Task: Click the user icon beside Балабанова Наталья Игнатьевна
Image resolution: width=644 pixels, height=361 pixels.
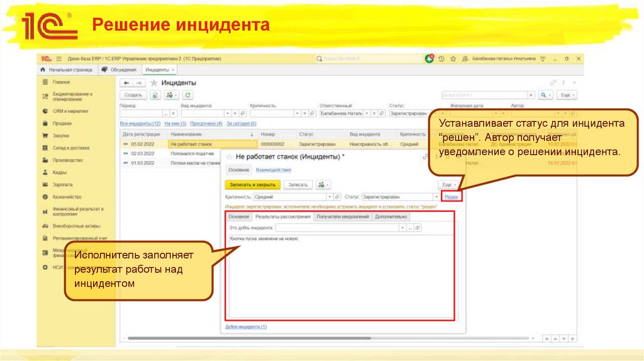Action: click(x=465, y=58)
